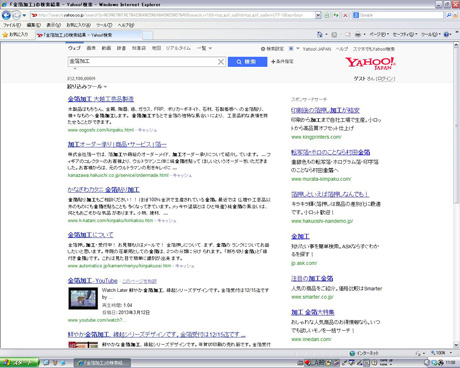Click the Help question mark icon
The height and width of the screenshot is (368, 460).
(446, 35)
